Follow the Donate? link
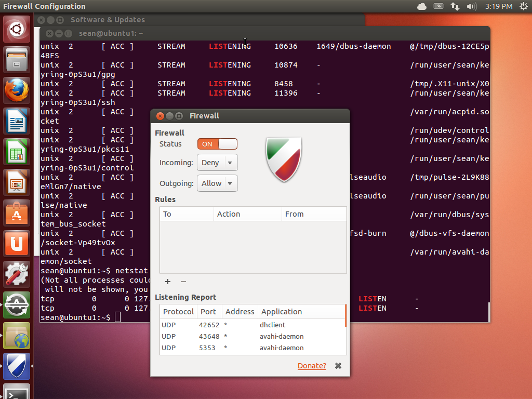 tap(312, 366)
